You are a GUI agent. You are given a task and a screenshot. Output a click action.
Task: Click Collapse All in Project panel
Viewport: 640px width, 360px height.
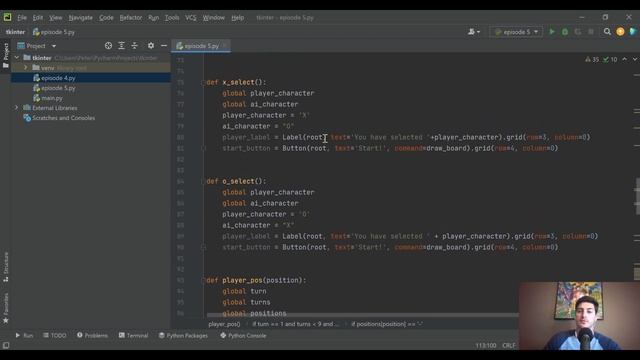134,46
